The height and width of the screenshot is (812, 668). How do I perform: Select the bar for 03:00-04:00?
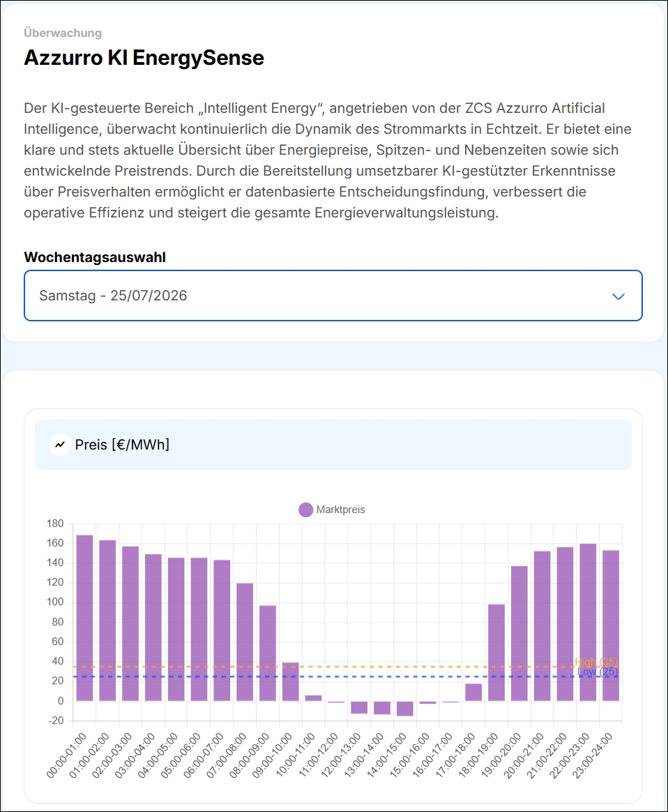[153, 627]
